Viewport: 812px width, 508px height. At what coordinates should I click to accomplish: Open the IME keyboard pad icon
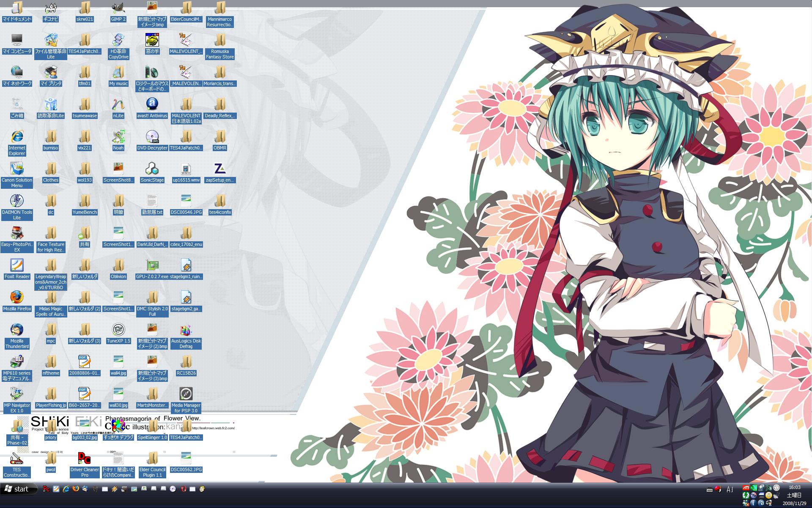point(710,490)
